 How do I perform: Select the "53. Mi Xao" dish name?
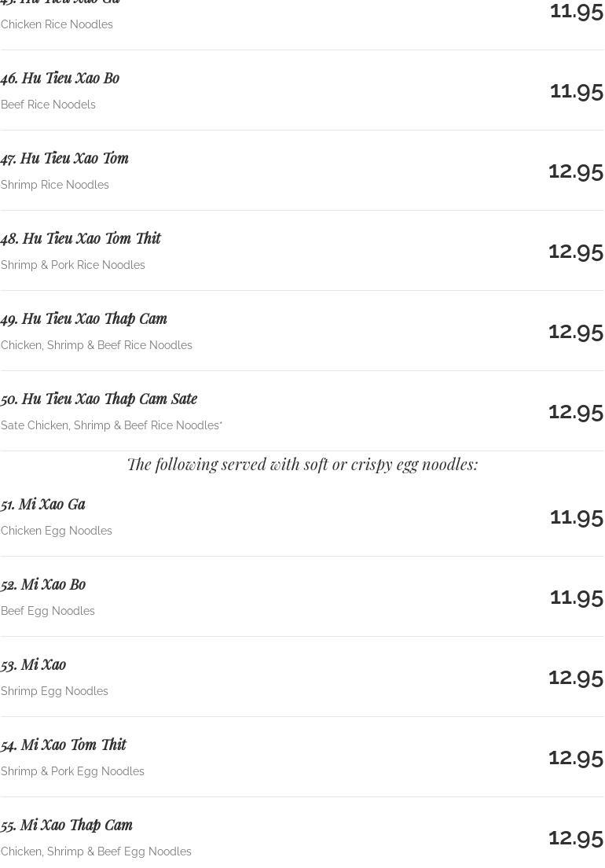click(x=34, y=664)
